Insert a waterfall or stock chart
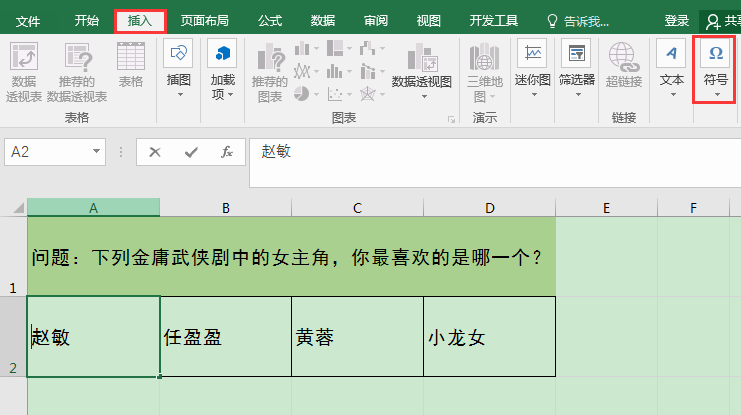 point(372,48)
